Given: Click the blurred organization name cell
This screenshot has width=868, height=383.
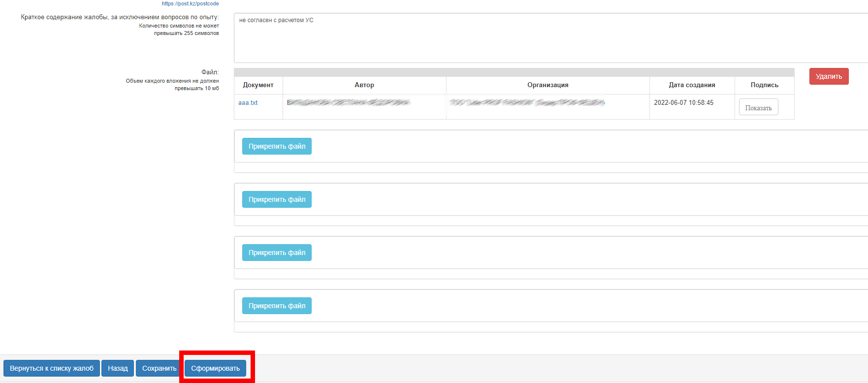Looking at the screenshot, I should tap(547, 107).
